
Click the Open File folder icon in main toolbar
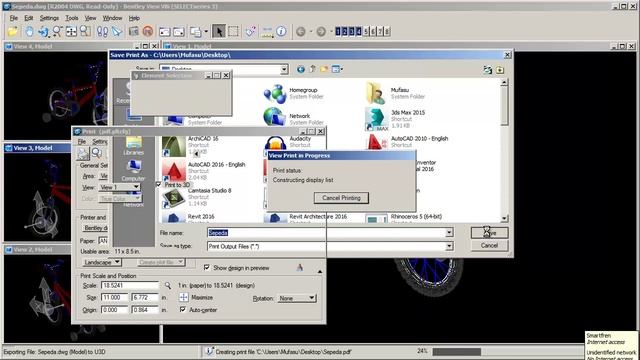click(x=13, y=31)
